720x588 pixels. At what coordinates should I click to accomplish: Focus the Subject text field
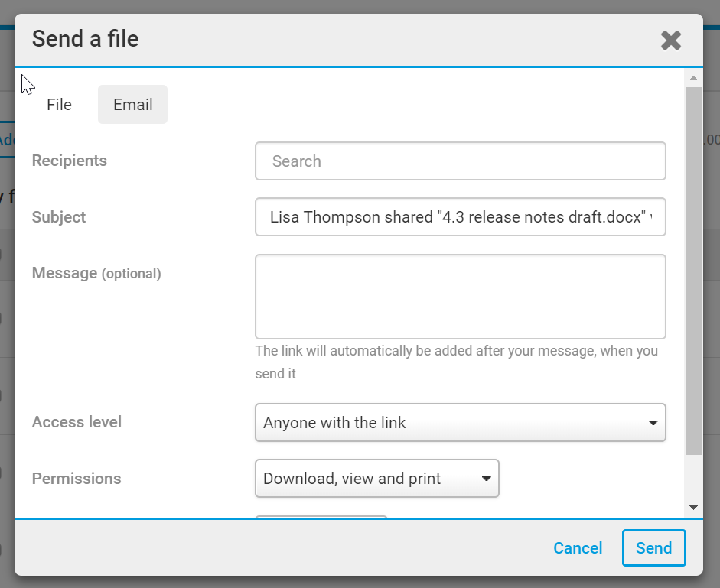click(460, 217)
